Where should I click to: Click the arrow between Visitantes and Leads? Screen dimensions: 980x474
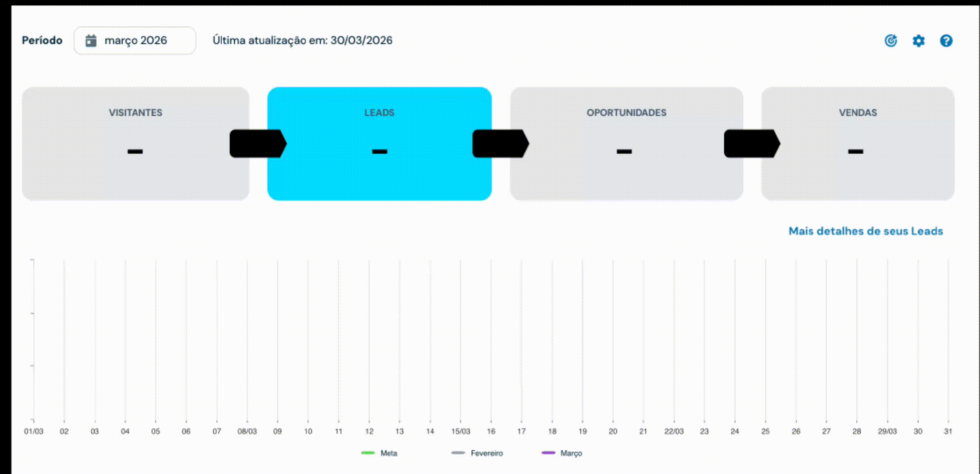[257, 144]
